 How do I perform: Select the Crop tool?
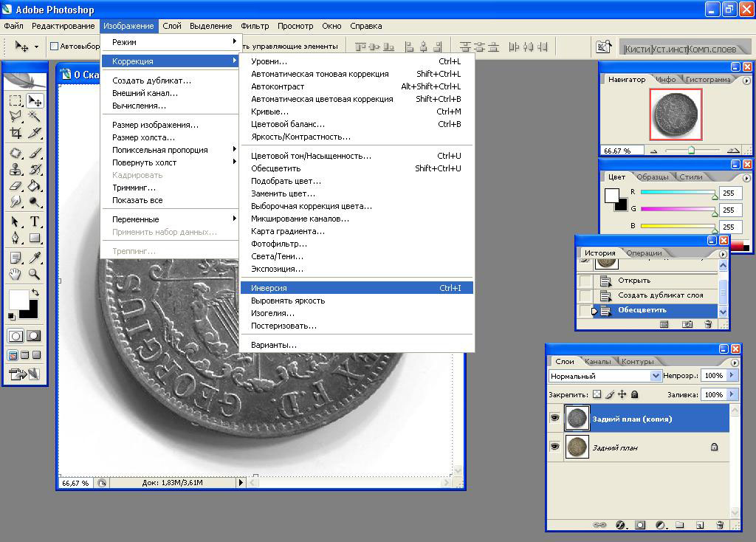tap(16, 133)
